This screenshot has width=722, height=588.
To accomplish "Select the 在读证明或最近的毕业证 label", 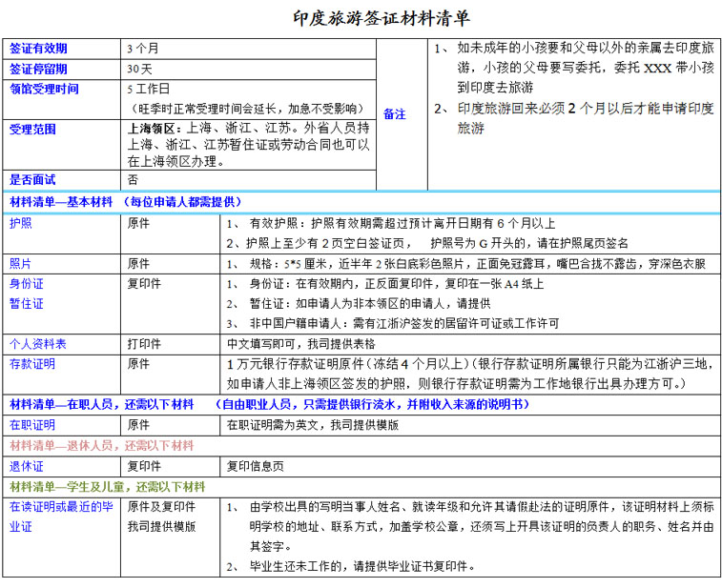I will coord(61,517).
